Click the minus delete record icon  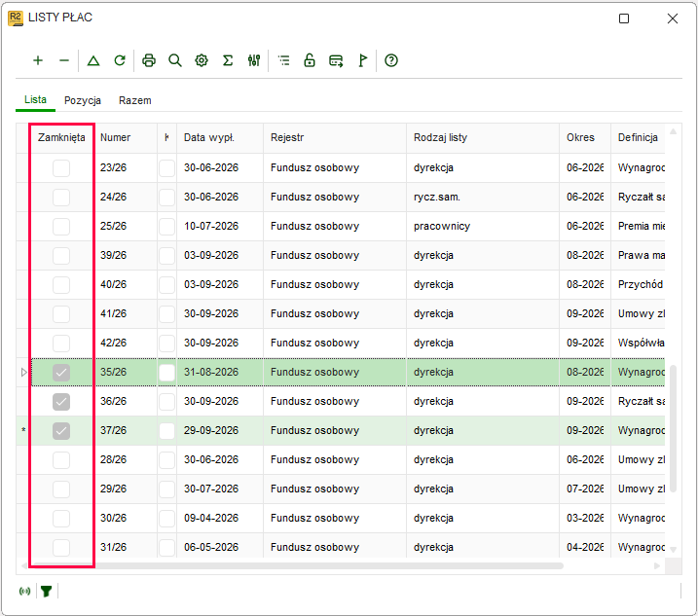pos(64,60)
